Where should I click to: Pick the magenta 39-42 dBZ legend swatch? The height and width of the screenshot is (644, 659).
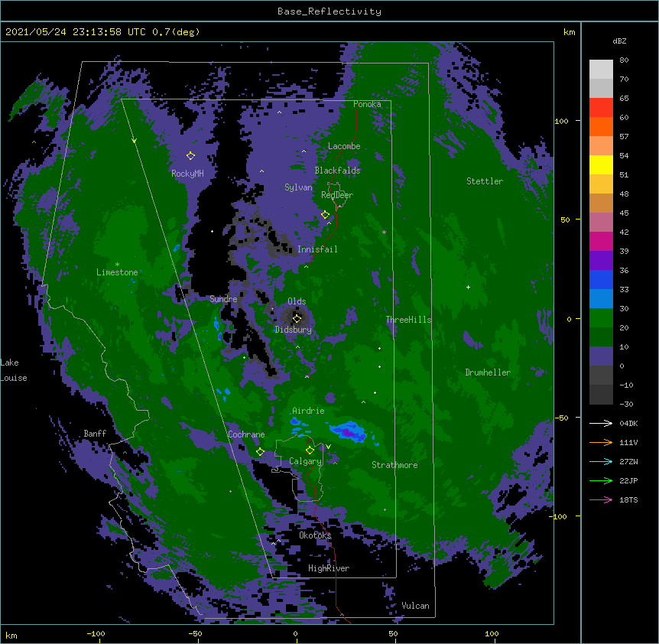tap(601, 241)
